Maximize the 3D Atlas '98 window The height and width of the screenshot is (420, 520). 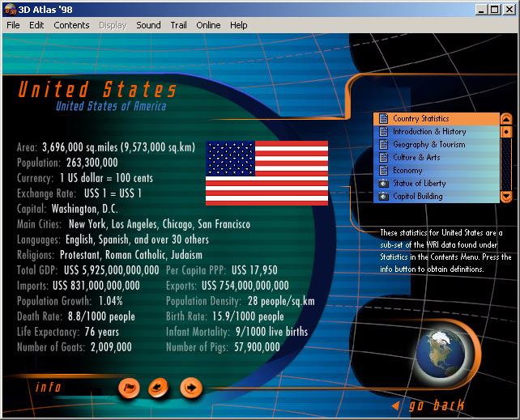coord(494,10)
